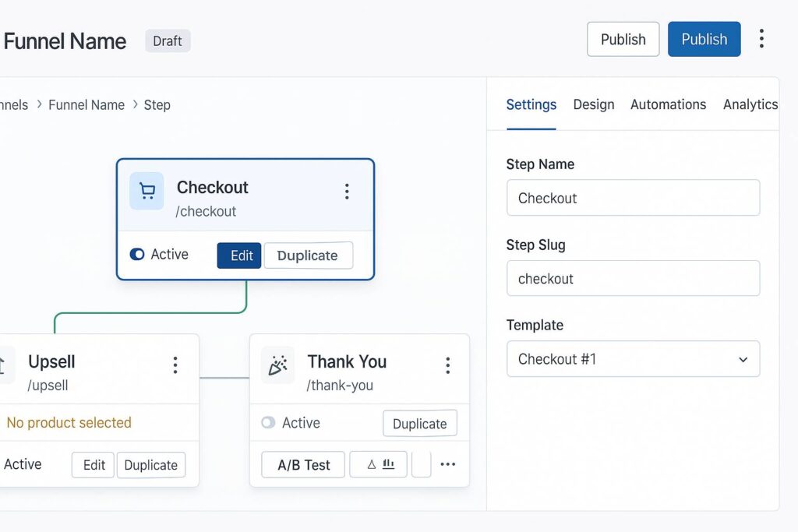Open the Checkout step's three-dot menu

click(x=347, y=192)
